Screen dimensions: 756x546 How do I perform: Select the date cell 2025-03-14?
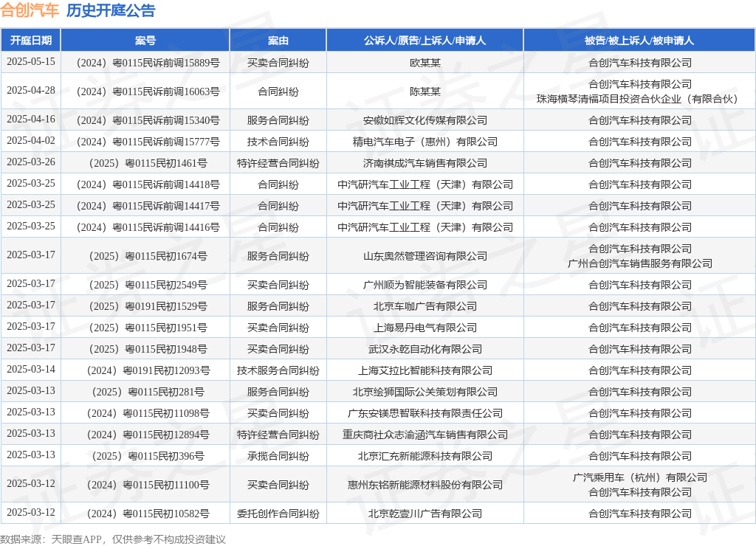pyautogui.click(x=31, y=370)
